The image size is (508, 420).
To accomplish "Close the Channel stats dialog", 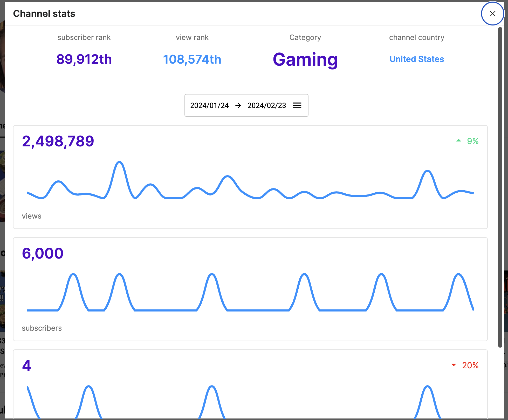I will pyautogui.click(x=492, y=13).
